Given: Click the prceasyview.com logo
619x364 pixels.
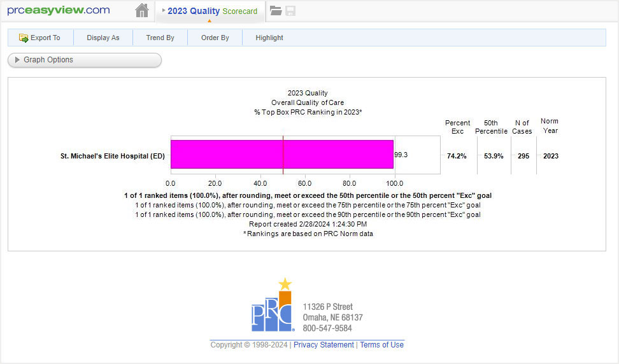Looking at the screenshot, I should click(59, 10).
